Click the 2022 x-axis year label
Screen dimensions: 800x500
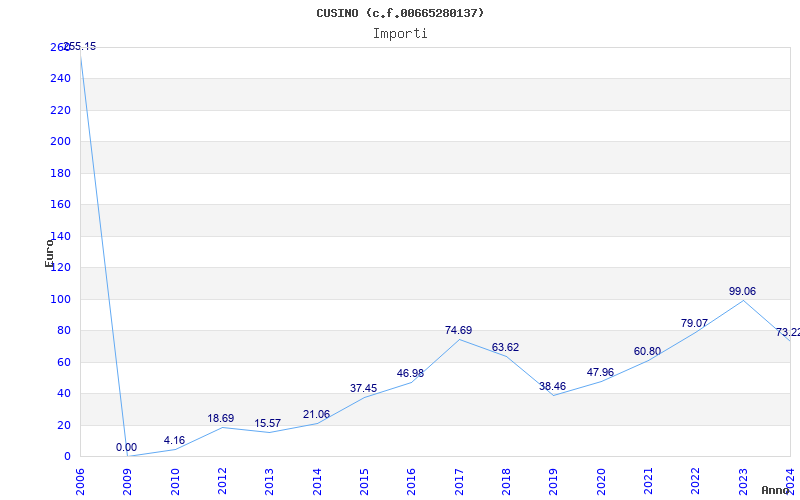pos(695,482)
